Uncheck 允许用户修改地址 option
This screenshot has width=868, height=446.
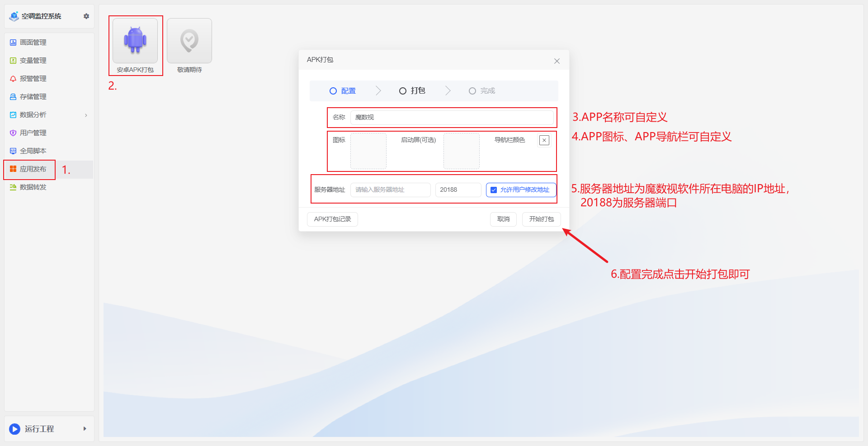[494, 190]
